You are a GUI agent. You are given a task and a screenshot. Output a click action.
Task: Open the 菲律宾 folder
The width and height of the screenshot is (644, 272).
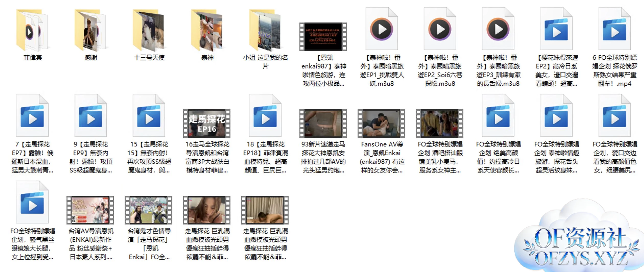point(32,30)
